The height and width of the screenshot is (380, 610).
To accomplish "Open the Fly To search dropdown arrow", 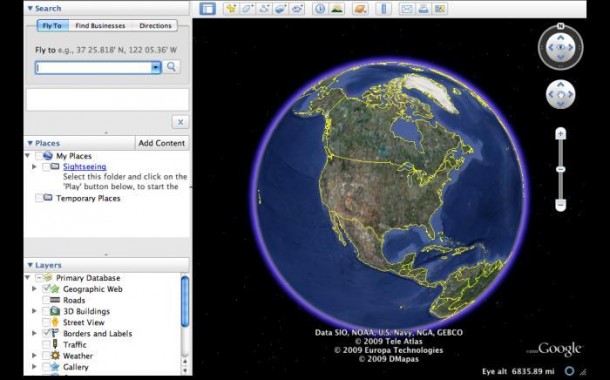I will click(156, 67).
